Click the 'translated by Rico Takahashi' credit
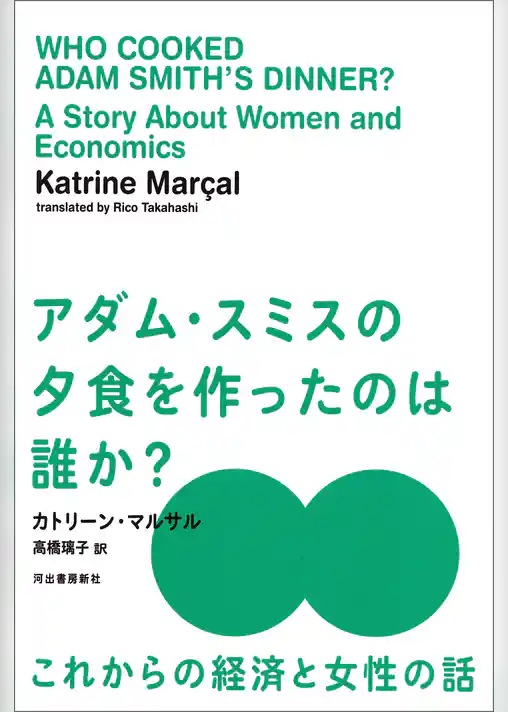 [x=117, y=208]
